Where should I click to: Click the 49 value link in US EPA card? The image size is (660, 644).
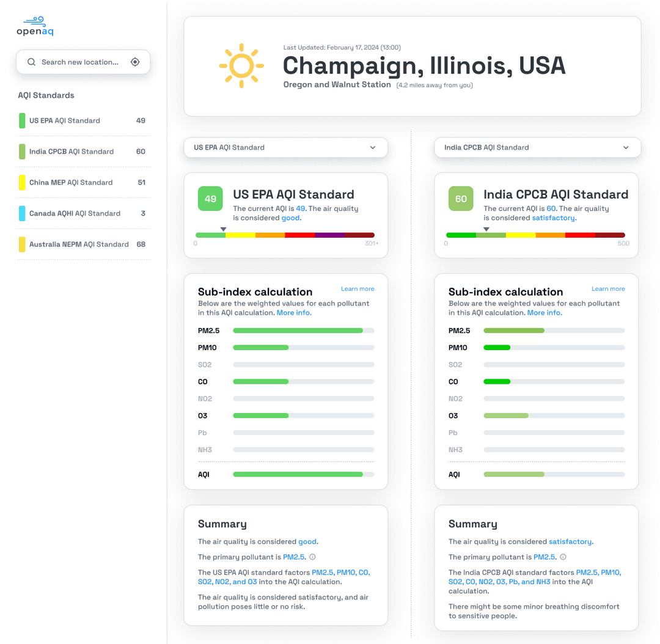(x=301, y=209)
